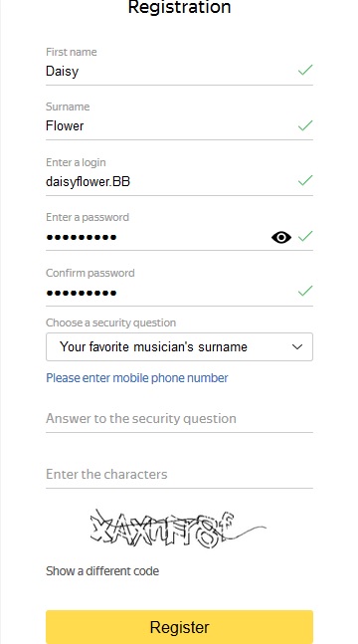This screenshot has width=358, height=644.
Task: Click the distorted captcha image
Action: (178, 530)
